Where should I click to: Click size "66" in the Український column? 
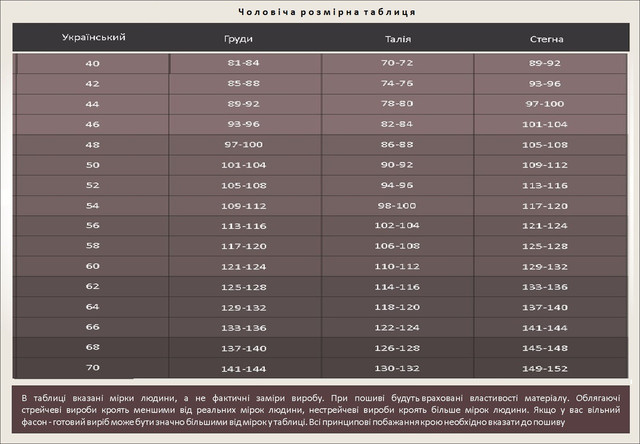(x=93, y=327)
